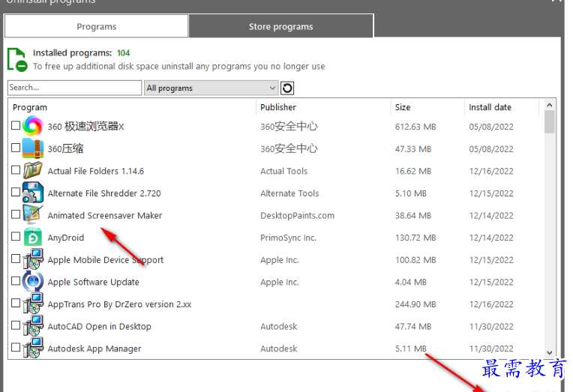Click the 'Actual Tools' publisher cell

pyautogui.click(x=284, y=171)
